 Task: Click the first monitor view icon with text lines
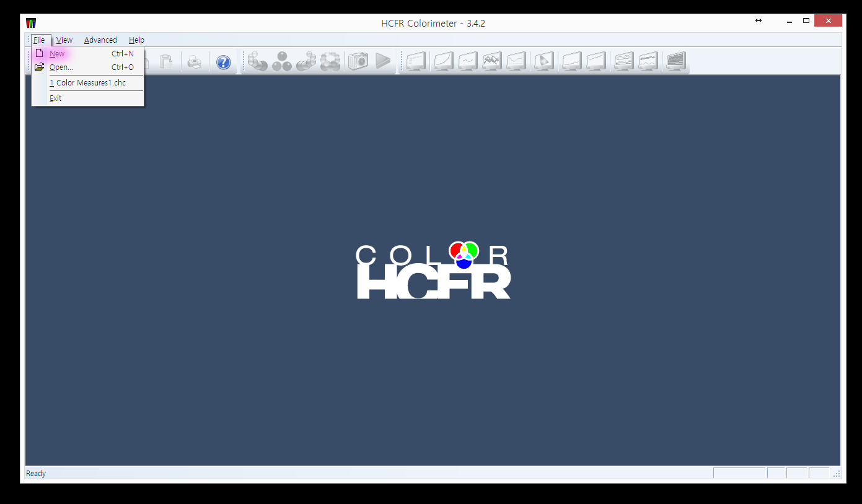(416, 61)
